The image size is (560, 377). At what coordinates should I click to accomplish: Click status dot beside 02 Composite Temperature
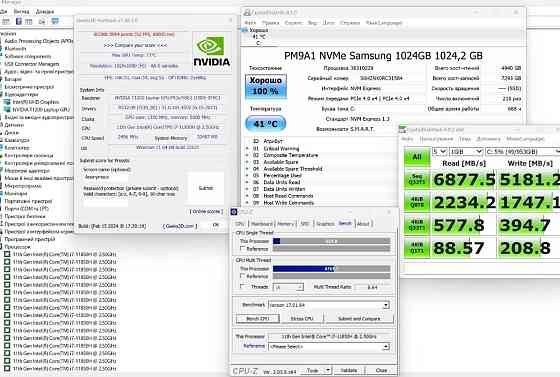click(247, 155)
